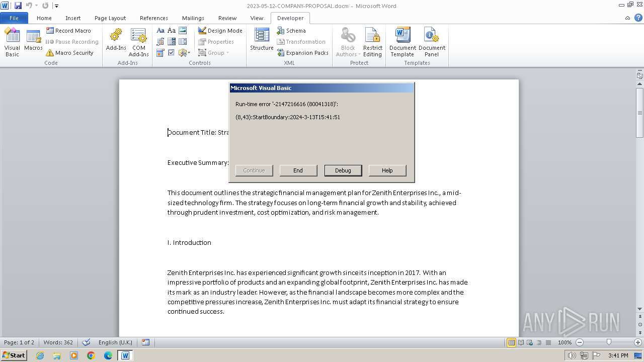Save document via Quick Access toolbar
The width and height of the screenshot is (644, 362).
[18, 6]
